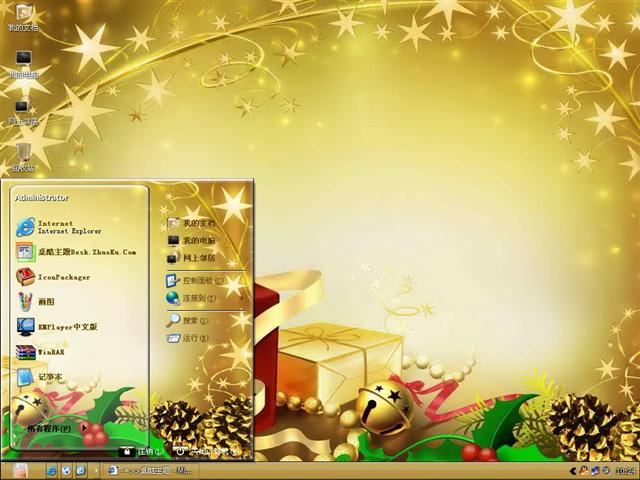Open 我的文档 in Start menu right pane

point(191,223)
